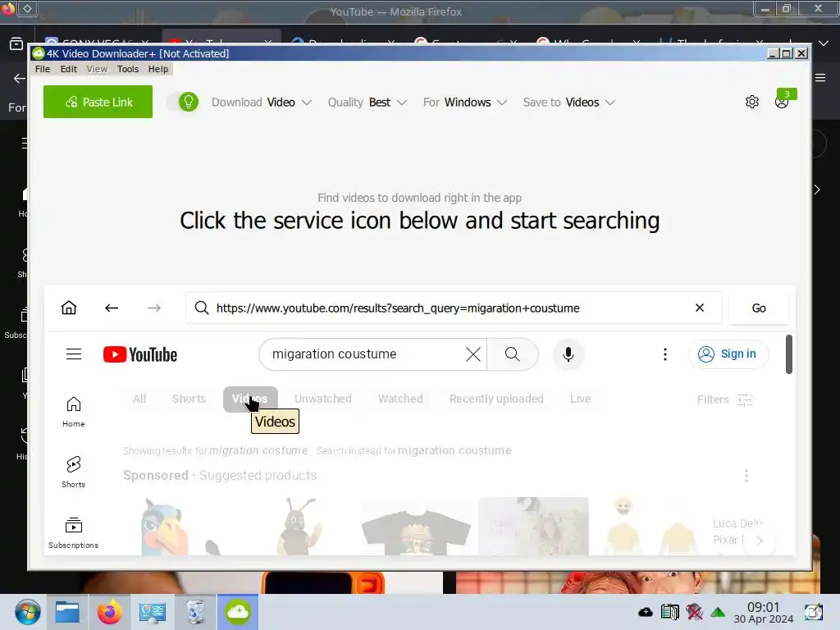
Task: Open the View menu
Action: pyautogui.click(x=97, y=69)
